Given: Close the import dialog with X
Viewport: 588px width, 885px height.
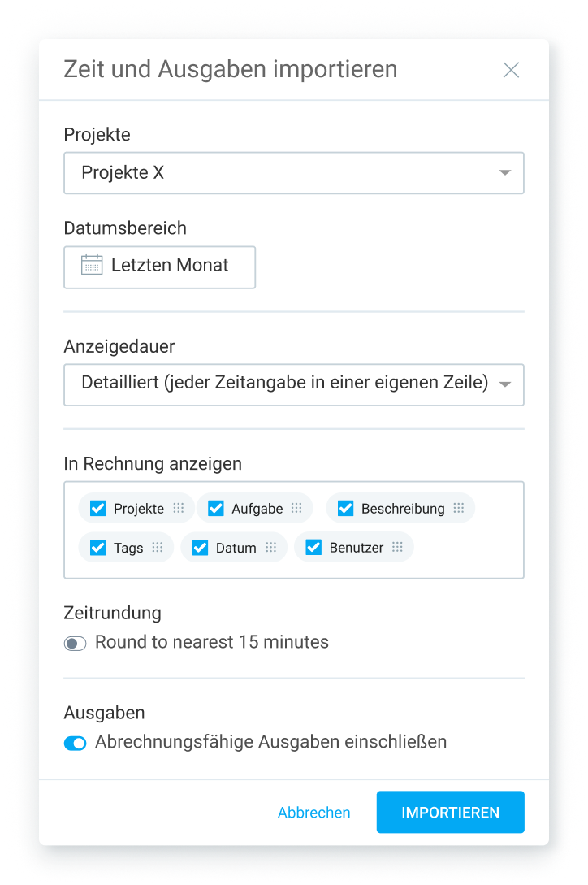Looking at the screenshot, I should point(511,70).
